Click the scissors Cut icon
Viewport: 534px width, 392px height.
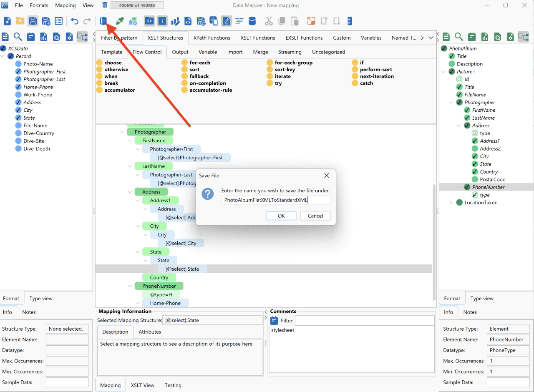tap(269, 21)
